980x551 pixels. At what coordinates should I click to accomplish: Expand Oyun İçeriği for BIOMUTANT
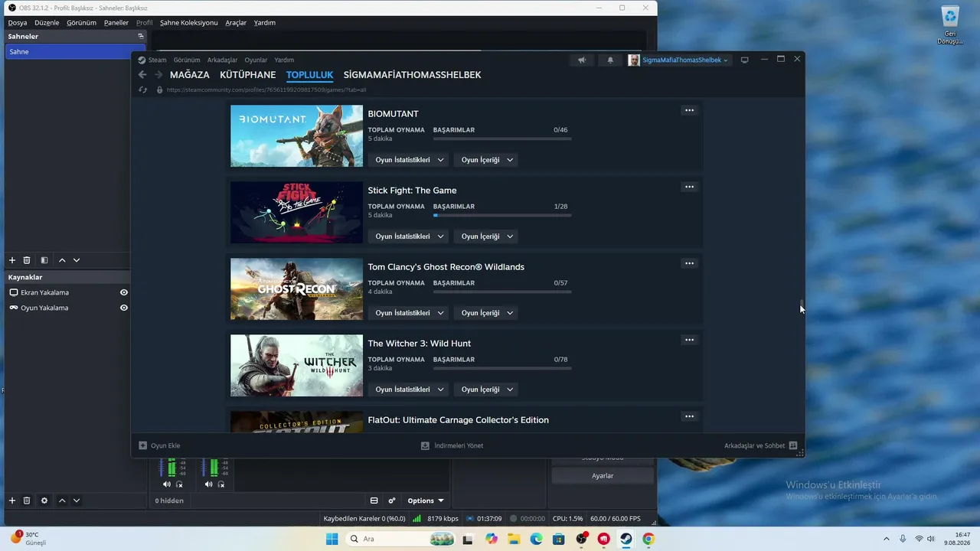click(487, 160)
